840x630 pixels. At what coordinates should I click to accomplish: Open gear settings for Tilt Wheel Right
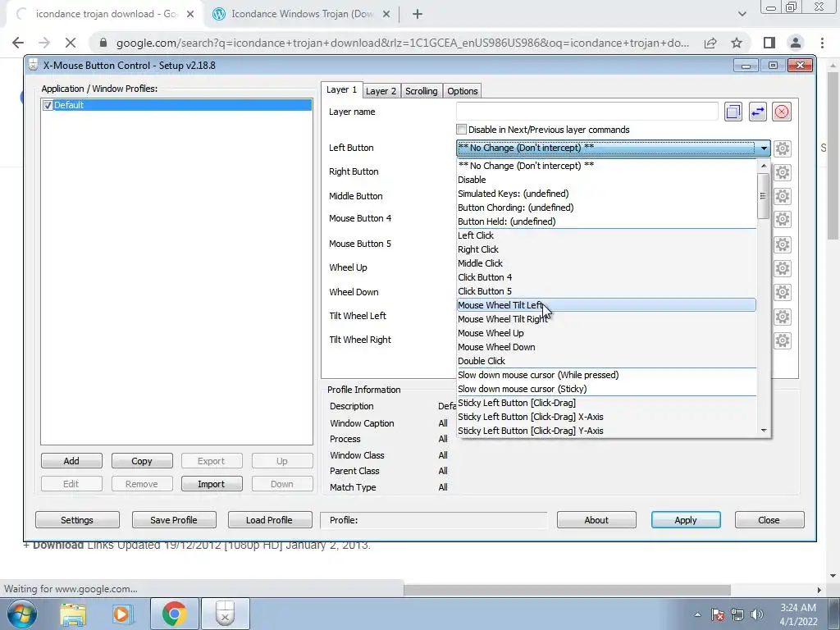(782, 340)
